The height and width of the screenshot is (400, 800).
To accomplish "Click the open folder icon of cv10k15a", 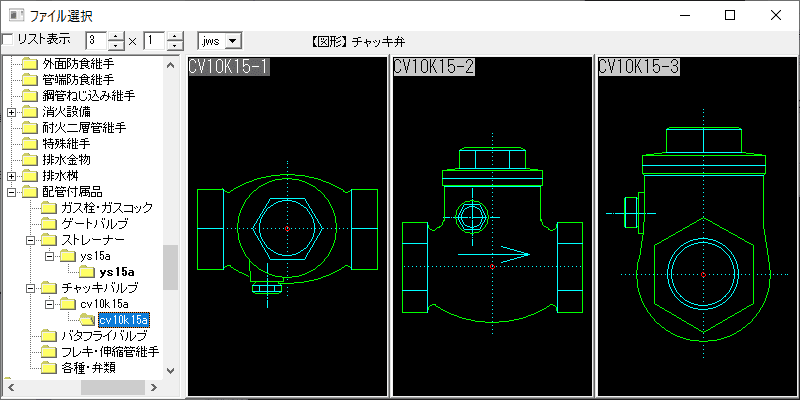I will 87,320.
